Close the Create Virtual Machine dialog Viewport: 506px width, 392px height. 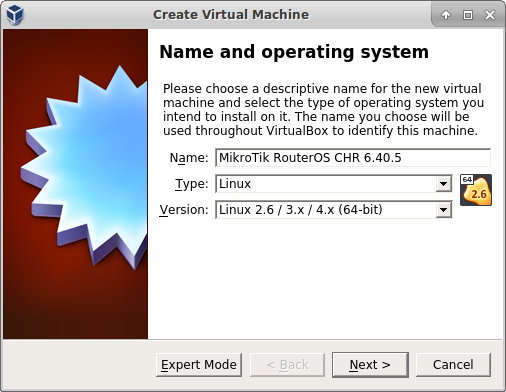[490, 15]
